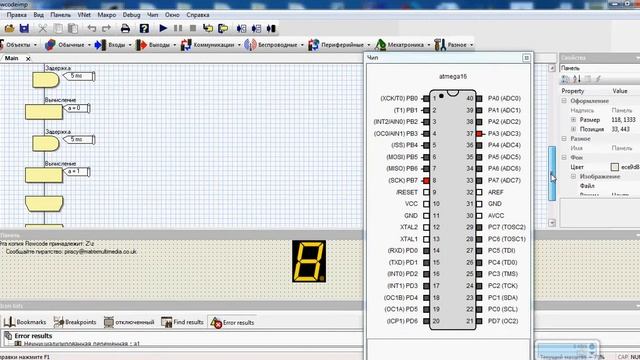Click the Размер value 118, 1333
This screenshot has width=640, height=360.
623,120
